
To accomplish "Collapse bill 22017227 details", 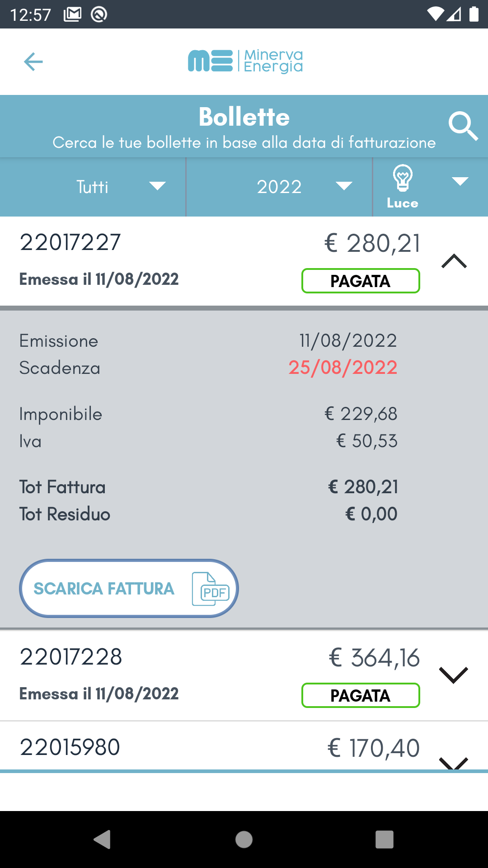I will pos(454,261).
